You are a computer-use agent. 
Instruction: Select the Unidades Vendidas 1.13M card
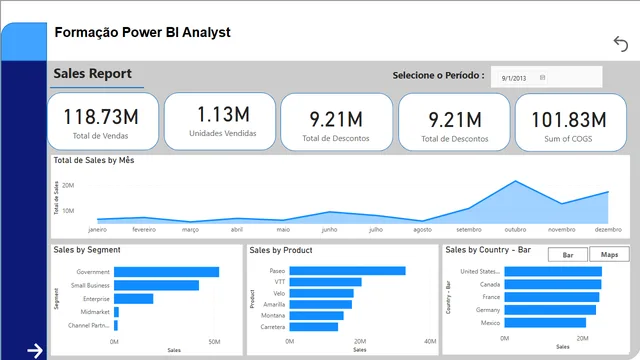(x=220, y=121)
